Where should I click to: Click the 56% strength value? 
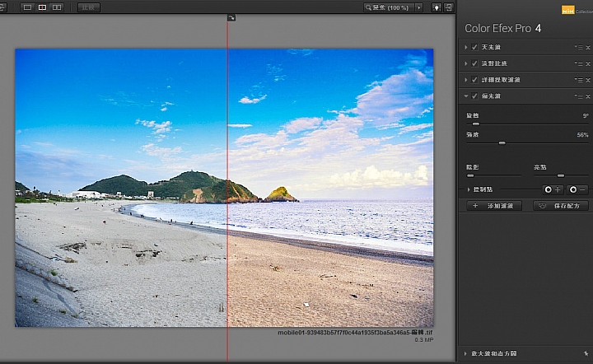click(x=582, y=135)
